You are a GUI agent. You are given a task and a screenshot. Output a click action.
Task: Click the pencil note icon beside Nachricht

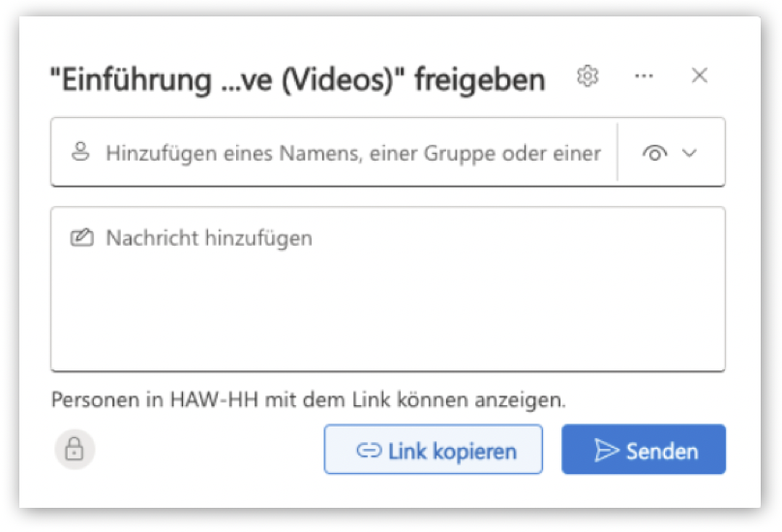click(81, 238)
